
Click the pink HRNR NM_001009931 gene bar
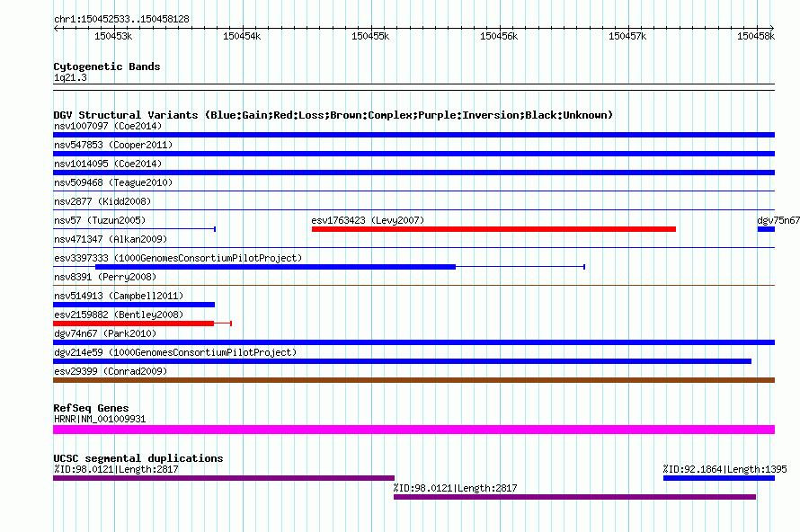tap(413, 430)
